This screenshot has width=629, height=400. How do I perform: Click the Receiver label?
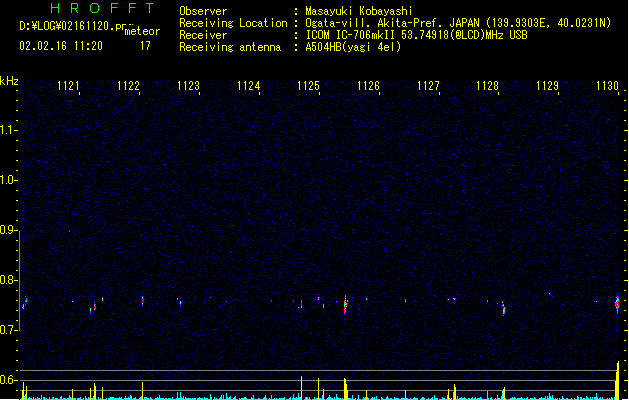click(203, 35)
